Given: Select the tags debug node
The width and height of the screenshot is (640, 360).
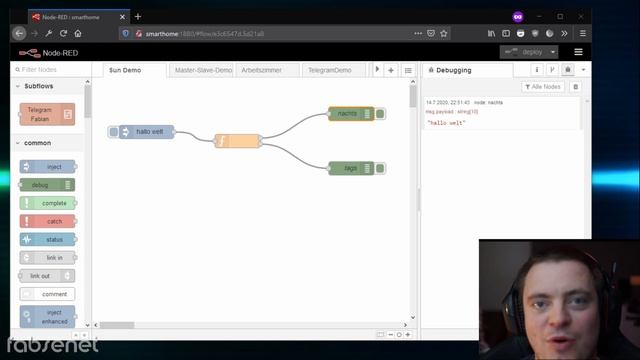Looking at the screenshot, I should [x=351, y=168].
